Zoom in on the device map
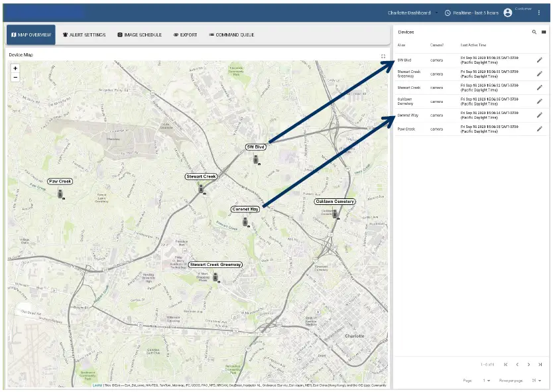The width and height of the screenshot is (553, 392). point(15,68)
